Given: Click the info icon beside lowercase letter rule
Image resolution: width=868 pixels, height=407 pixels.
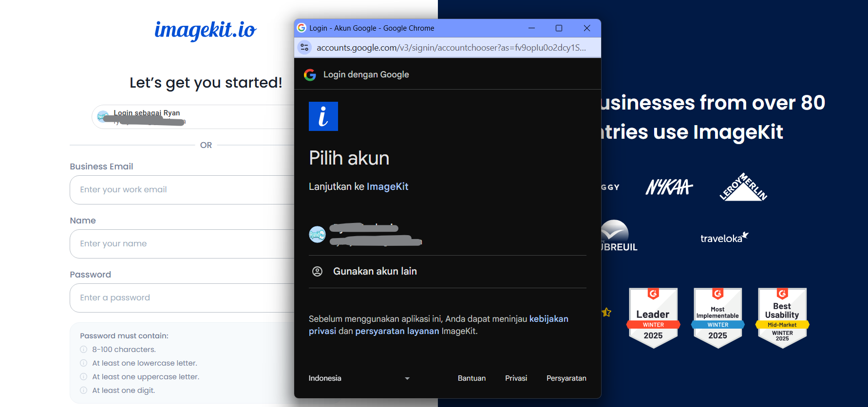Looking at the screenshot, I should click(x=83, y=363).
